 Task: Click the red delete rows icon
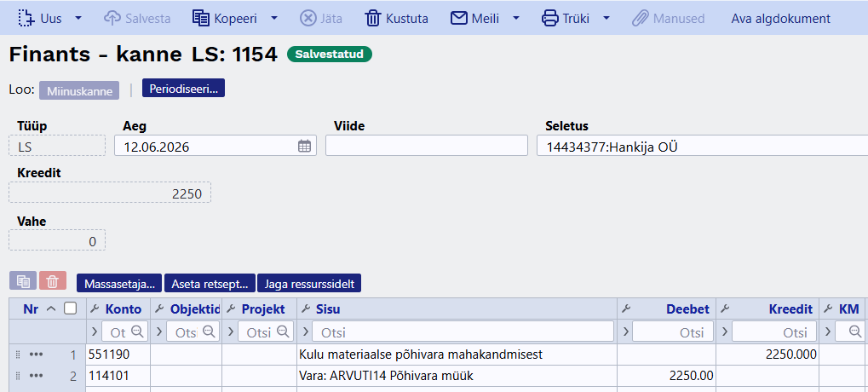[53, 281]
